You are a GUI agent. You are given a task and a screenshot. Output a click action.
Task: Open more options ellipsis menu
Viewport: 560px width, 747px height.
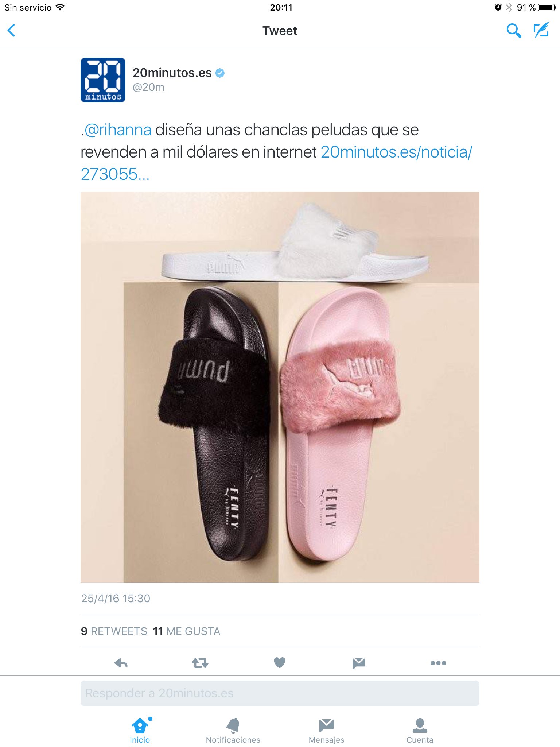[438, 663]
